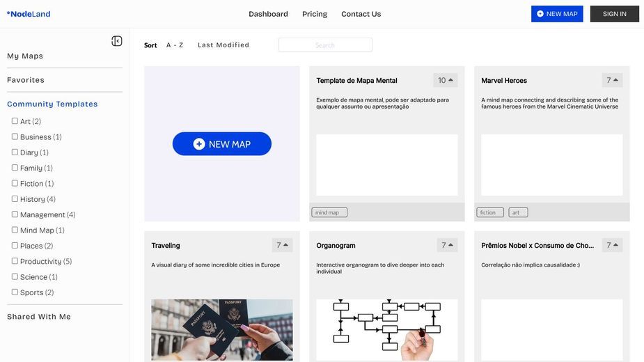Click the Traveling card title

[166, 246]
